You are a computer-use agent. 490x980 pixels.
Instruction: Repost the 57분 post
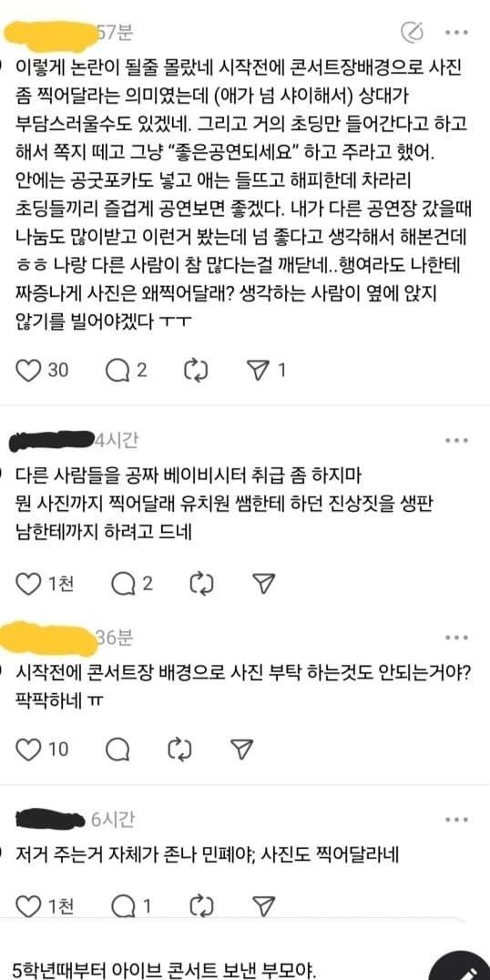(196, 371)
